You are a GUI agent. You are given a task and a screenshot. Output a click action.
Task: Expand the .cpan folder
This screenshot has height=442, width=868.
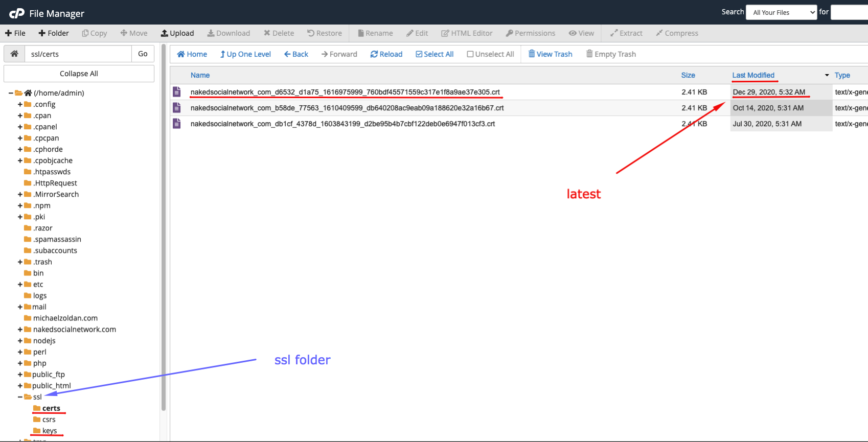coord(20,115)
